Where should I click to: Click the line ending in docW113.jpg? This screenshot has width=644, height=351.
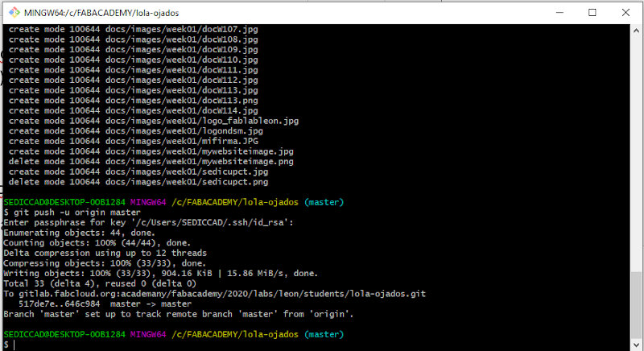134,91
